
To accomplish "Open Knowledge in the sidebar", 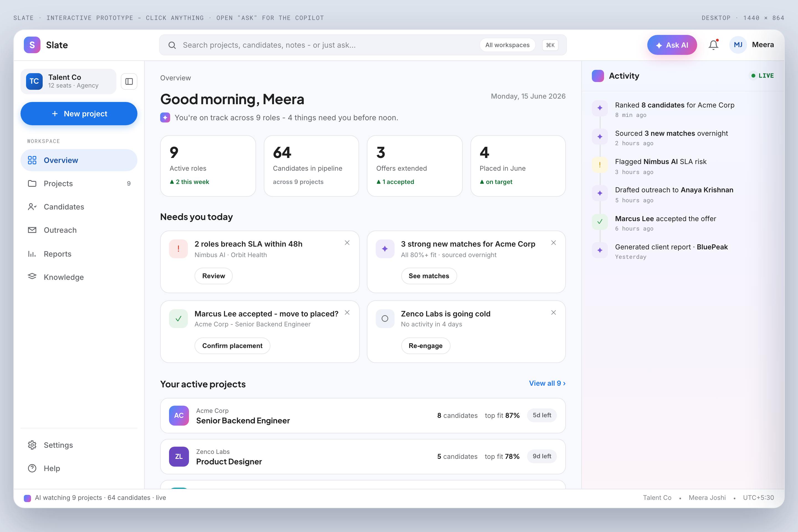I will click(79, 277).
